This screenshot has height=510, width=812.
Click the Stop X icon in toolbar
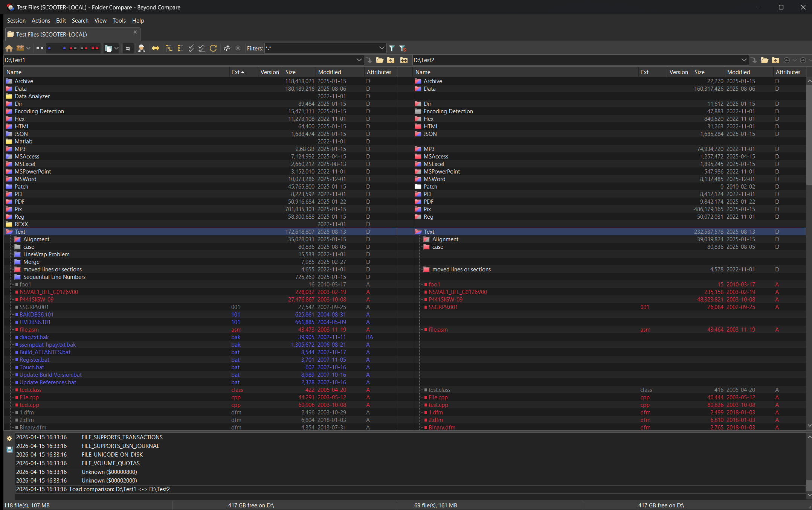(238, 48)
